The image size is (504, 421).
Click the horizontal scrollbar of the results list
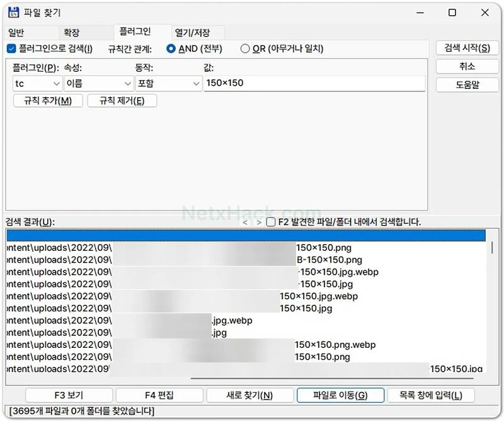point(332,379)
